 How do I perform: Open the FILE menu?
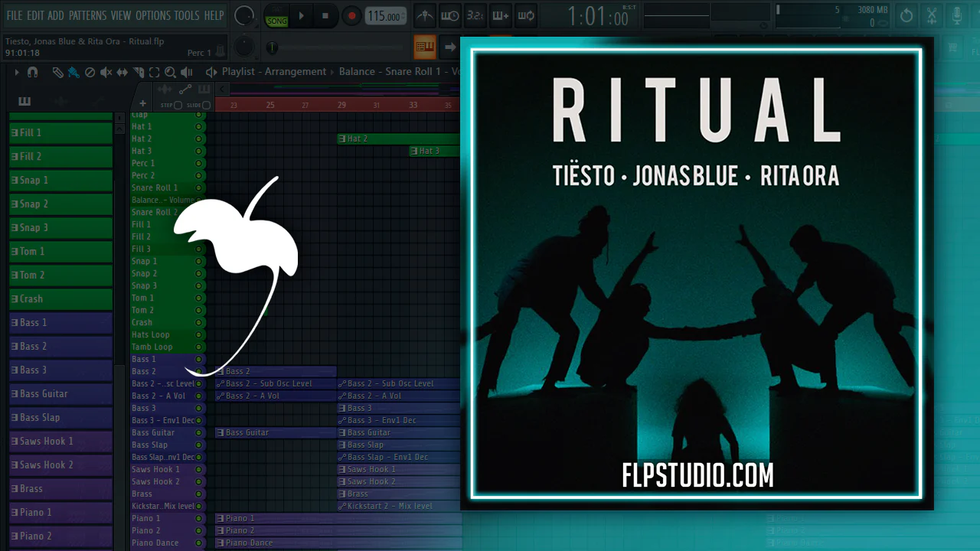tap(14, 15)
